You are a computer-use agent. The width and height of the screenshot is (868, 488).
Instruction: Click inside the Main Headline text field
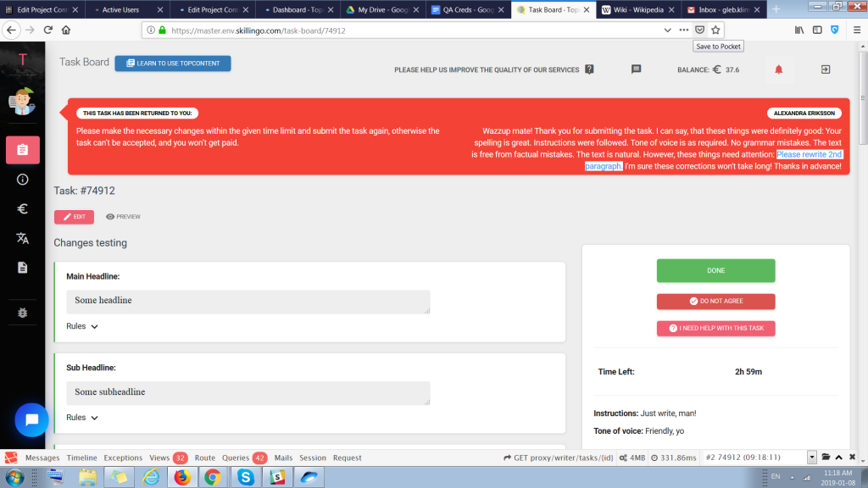point(248,302)
